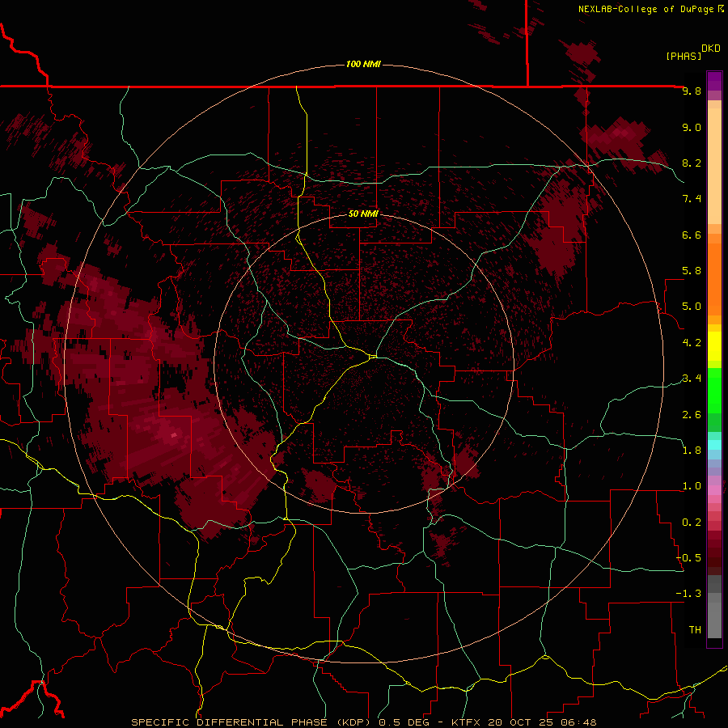Click the NEXLAB-College of DuPage watermark text
The image size is (728, 728).
point(645,9)
